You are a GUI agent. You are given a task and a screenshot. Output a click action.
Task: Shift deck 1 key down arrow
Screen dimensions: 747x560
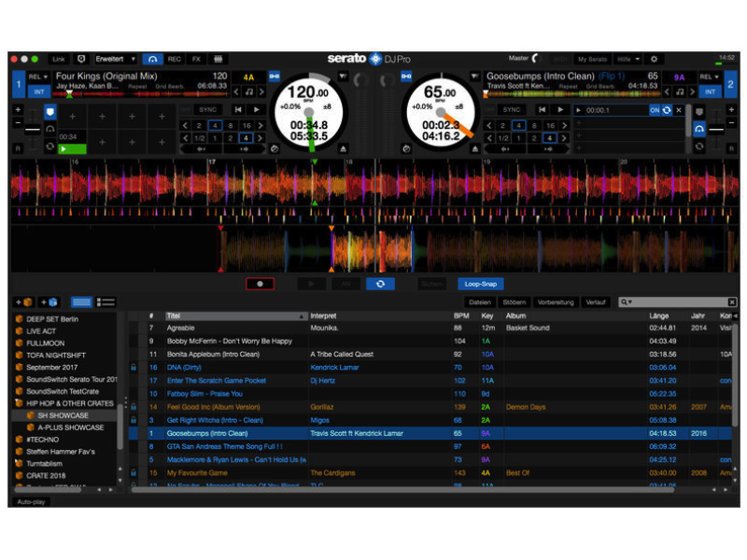click(237, 91)
